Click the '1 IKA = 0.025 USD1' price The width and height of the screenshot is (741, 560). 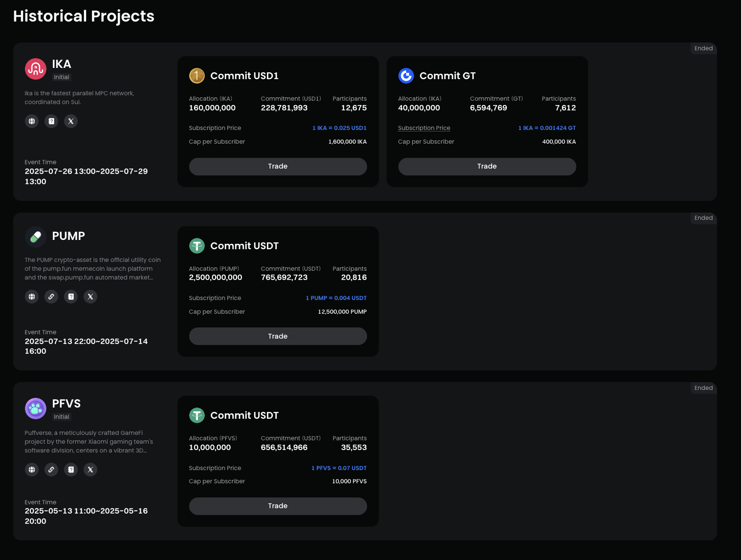(340, 128)
